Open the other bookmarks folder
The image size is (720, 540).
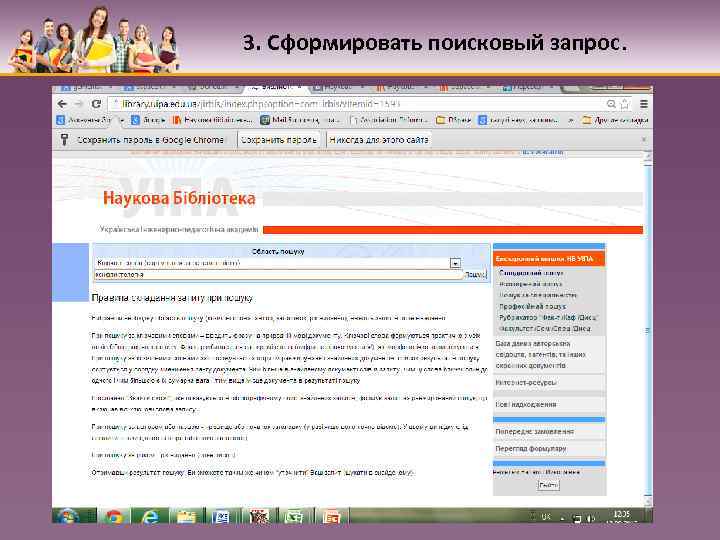[x=615, y=120]
